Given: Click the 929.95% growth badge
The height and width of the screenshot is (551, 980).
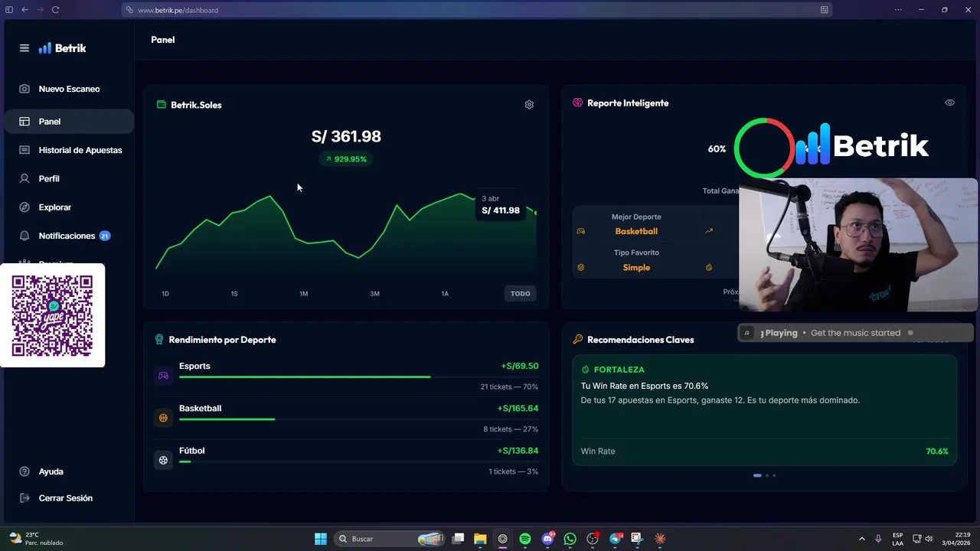Looking at the screenshot, I should tap(346, 159).
